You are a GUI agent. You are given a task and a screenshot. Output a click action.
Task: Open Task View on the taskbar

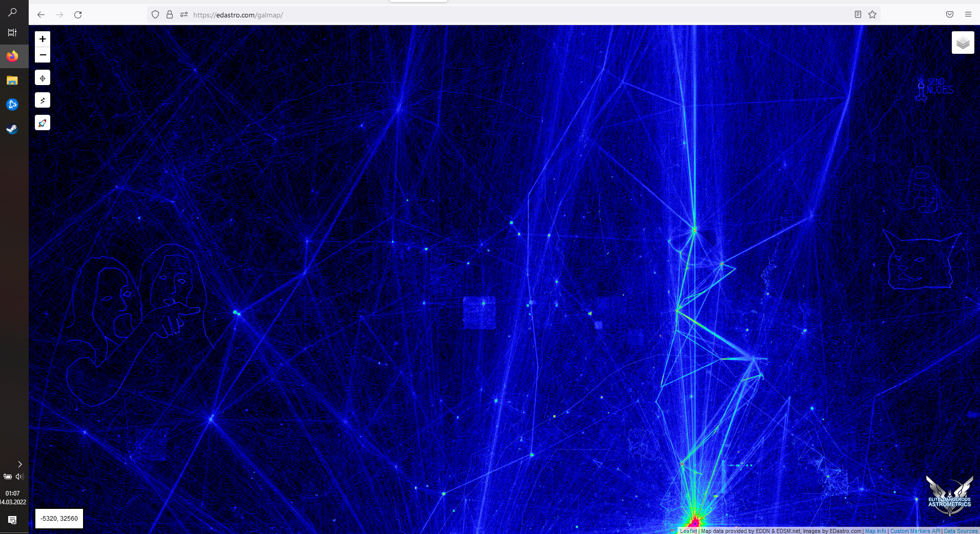tap(12, 33)
